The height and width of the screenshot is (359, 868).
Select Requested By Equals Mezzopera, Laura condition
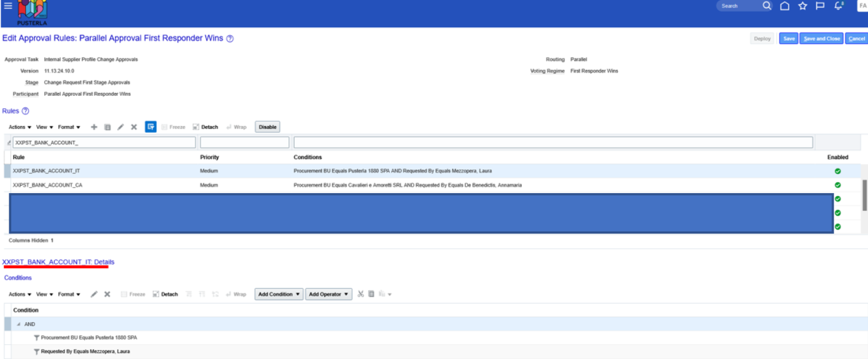85,352
